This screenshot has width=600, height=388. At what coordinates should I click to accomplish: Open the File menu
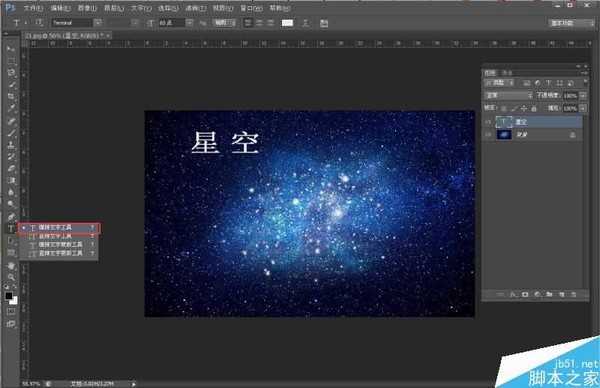tap(33, 8)
